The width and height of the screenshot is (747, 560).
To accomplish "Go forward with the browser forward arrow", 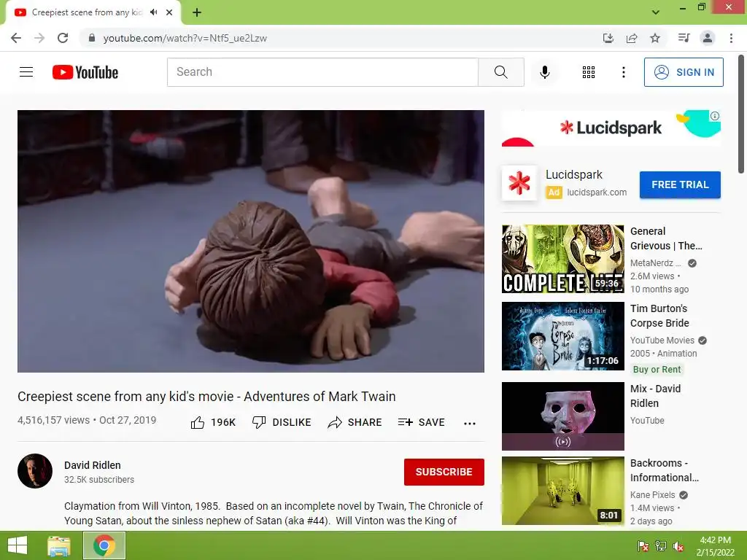I will point(39,38).
